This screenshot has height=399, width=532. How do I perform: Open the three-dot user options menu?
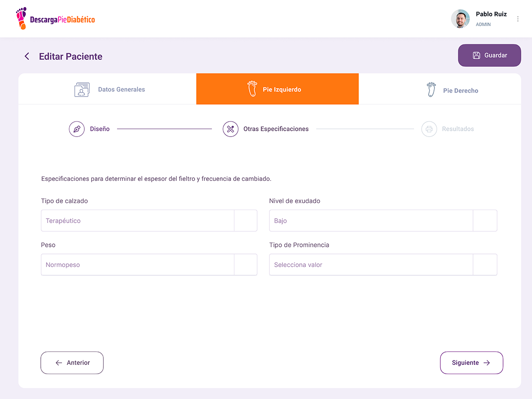coord(518,19)
